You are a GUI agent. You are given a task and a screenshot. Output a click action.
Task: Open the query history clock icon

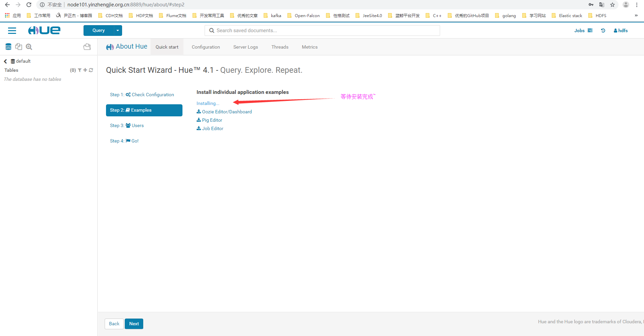[603, 31]
